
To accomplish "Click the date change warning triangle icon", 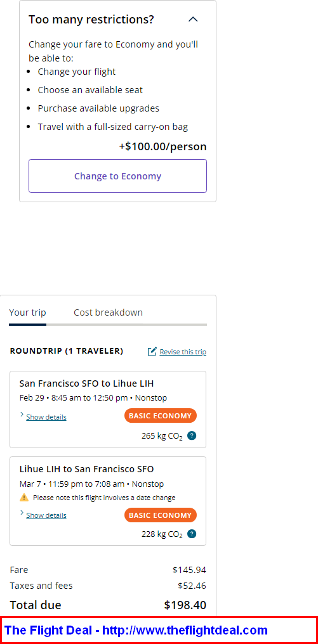I will [24, 498].
